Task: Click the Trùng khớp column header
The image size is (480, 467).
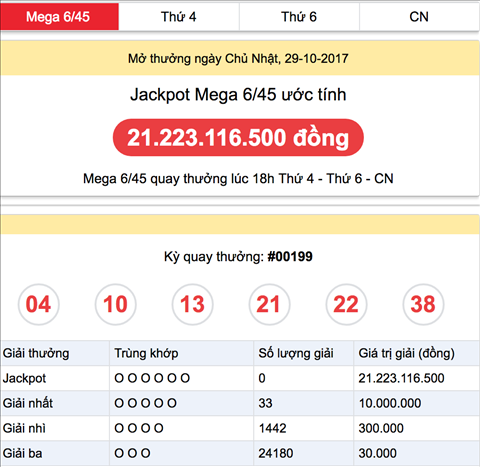Action: click(x=146, y=353)
